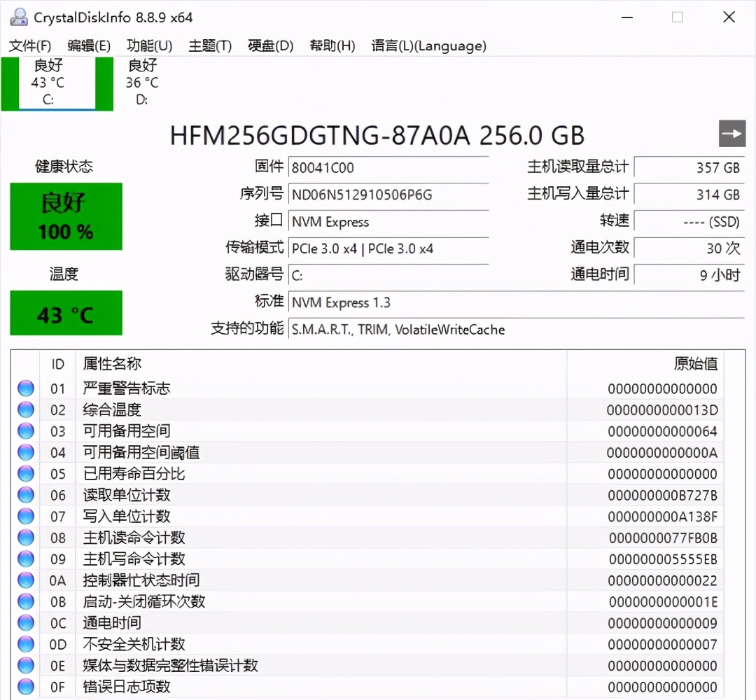
Task: Click blue status dot for 不安全关机计数
Action: pos(25,644)
